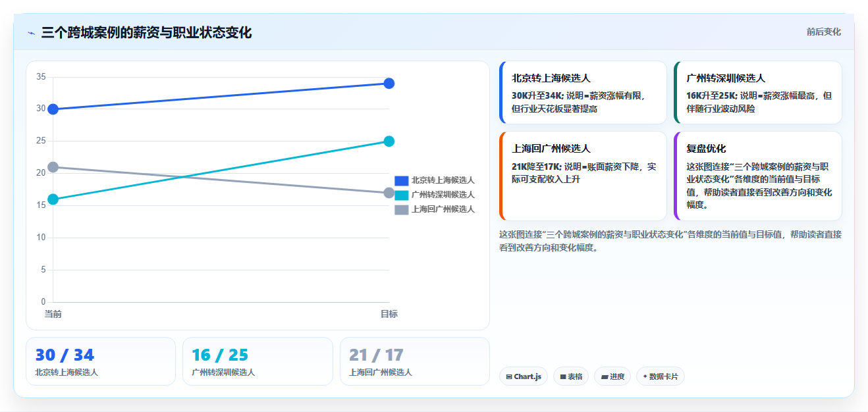This screenshot has height=412, width=868.
Task: Click the 广州转深圳候选人 label under 16 / 25
Action: [223, 373]
